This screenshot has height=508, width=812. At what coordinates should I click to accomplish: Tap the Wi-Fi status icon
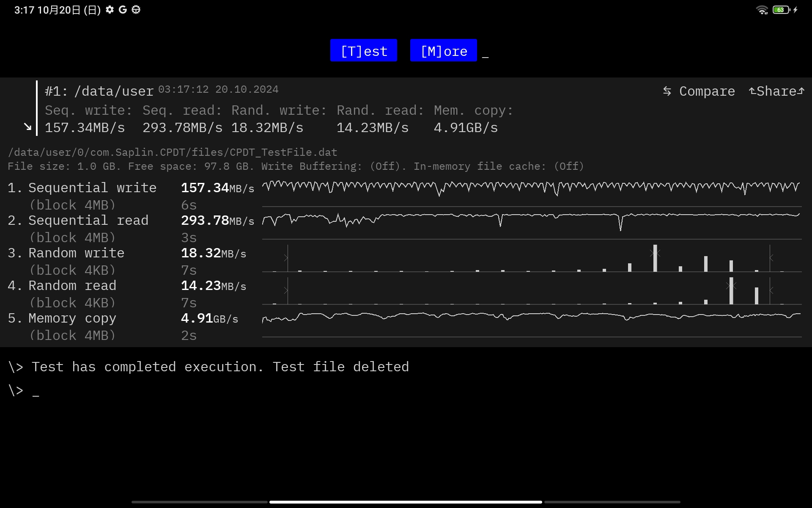pyautogui.click(x=762, y=10)
